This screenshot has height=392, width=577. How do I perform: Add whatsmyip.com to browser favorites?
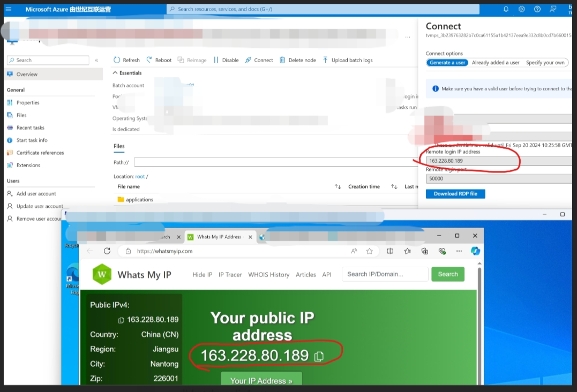click(x=369, y=251)
